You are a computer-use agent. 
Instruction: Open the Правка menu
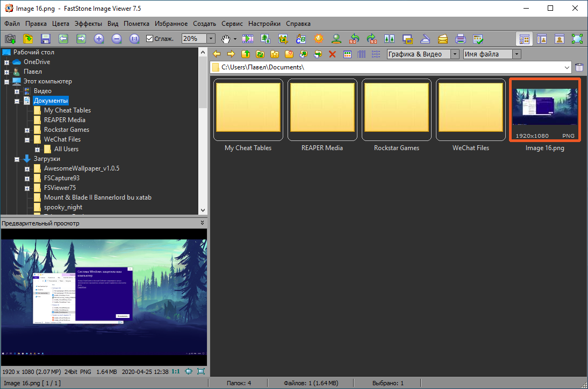(36, 24)
